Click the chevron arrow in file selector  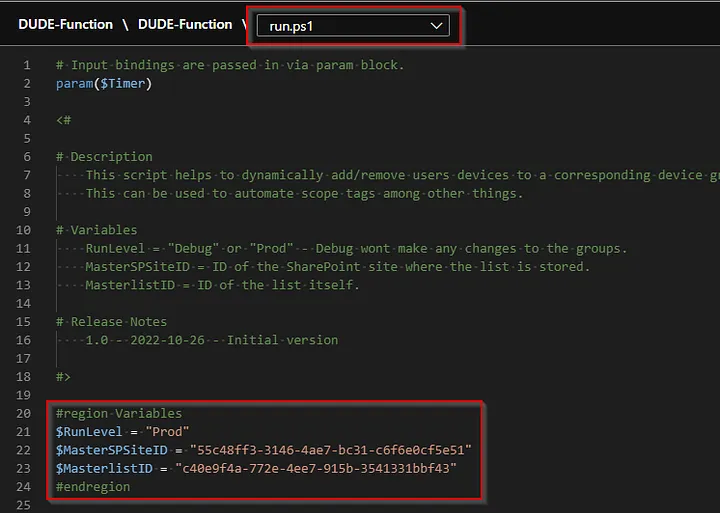click(437, 26)
